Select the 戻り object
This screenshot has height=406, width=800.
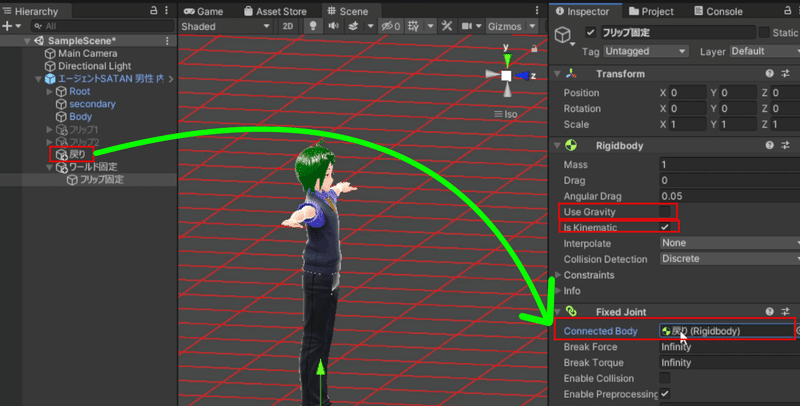(77, 154)
